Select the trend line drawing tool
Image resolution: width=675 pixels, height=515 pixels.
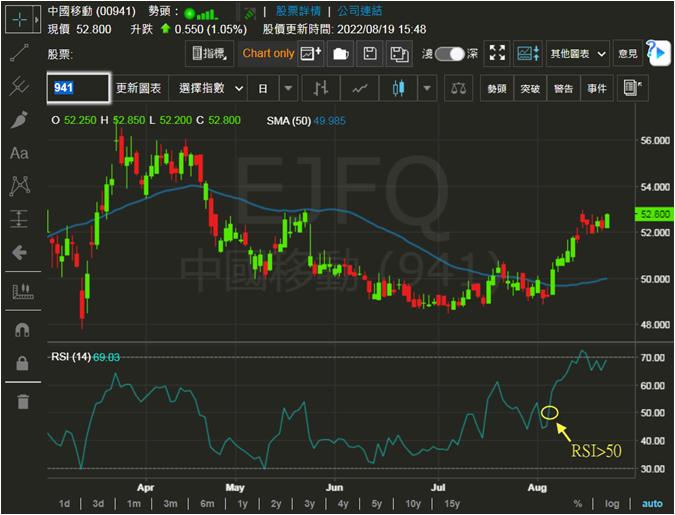tap(19, 53)
